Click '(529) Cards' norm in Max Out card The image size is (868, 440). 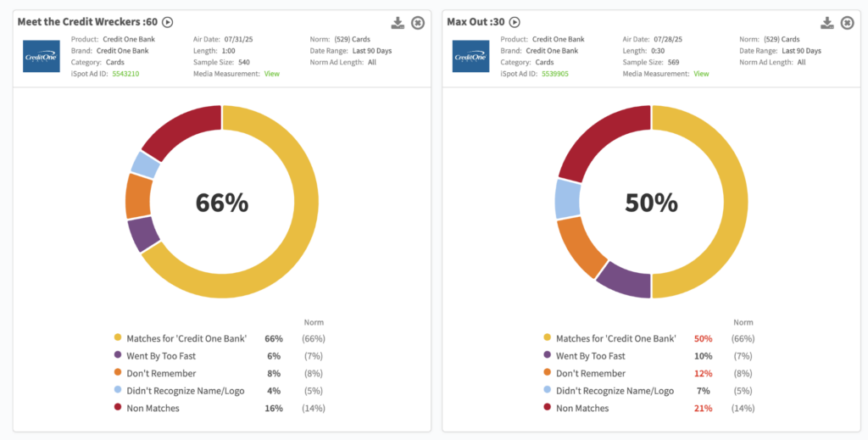click(x=782, y=39)
